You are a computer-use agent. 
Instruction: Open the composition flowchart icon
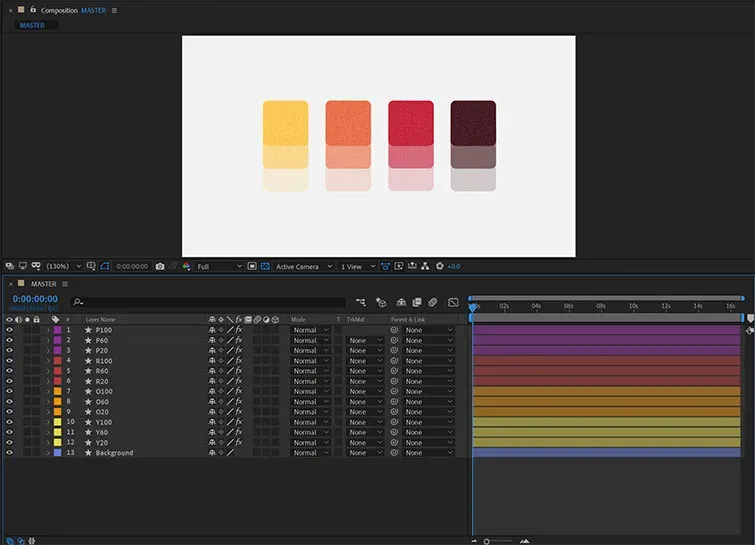pyautogui.click(x=425, y=266)
